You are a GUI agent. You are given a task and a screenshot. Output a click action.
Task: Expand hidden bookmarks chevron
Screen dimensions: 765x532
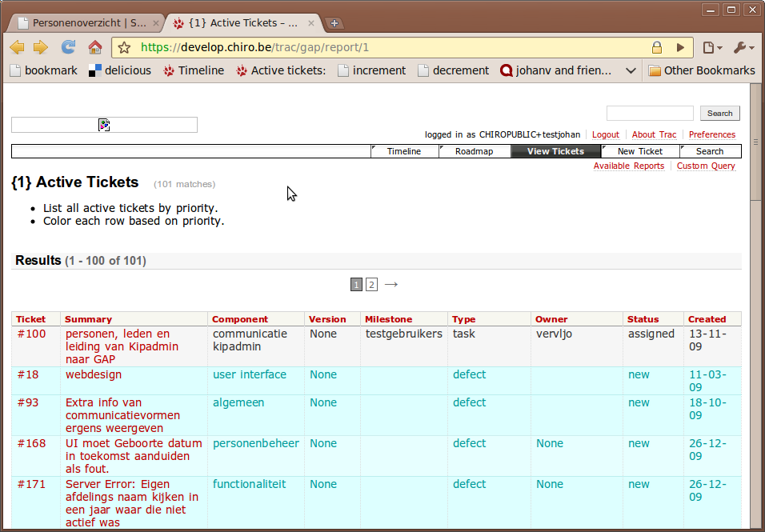tap(631, 70)
